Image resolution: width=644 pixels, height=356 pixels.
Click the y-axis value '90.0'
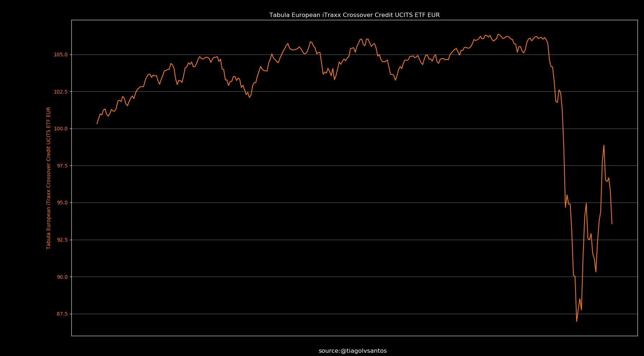(62, 277)
